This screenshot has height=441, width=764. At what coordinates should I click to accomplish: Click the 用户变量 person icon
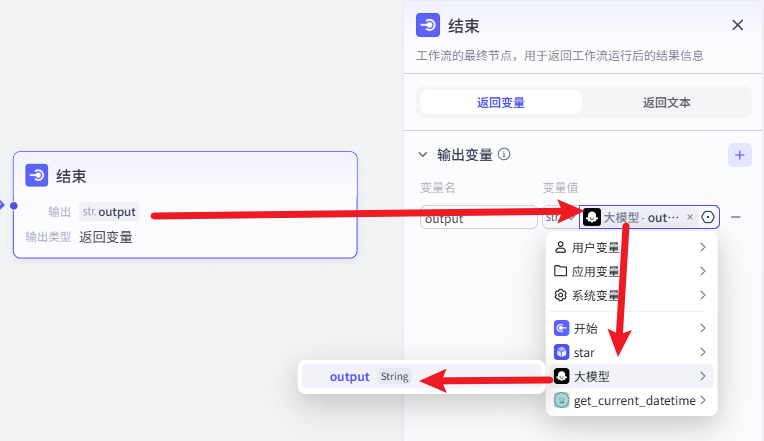(x=560, y=247)
